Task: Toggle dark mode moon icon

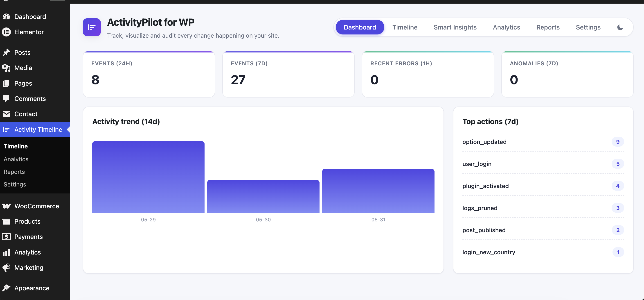Action: pos(620,27)
